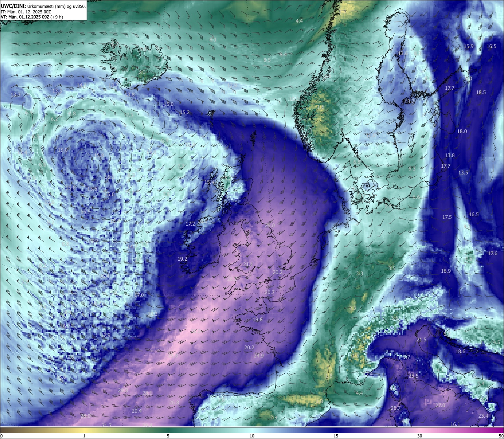The height and width of the screenshot is (439, 504).
Task: Click the colorbar tick label 5
Action: (168, 436)
